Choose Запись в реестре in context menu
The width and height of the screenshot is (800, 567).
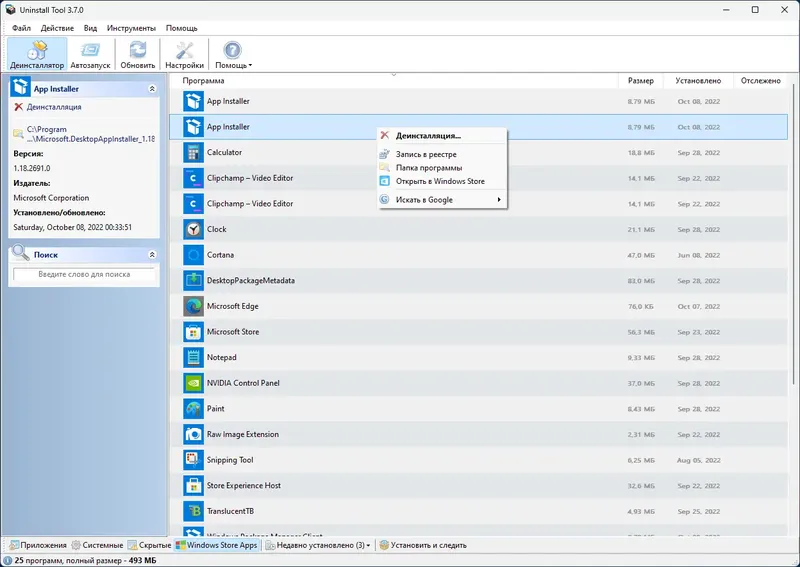pos(442,154)
